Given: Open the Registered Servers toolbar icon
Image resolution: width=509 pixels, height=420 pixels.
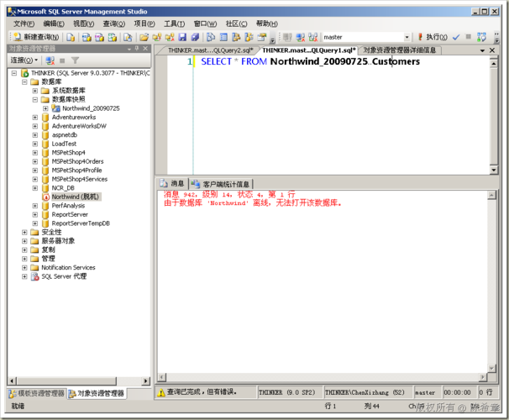Looking at the screenshot, I should [211, 37].
